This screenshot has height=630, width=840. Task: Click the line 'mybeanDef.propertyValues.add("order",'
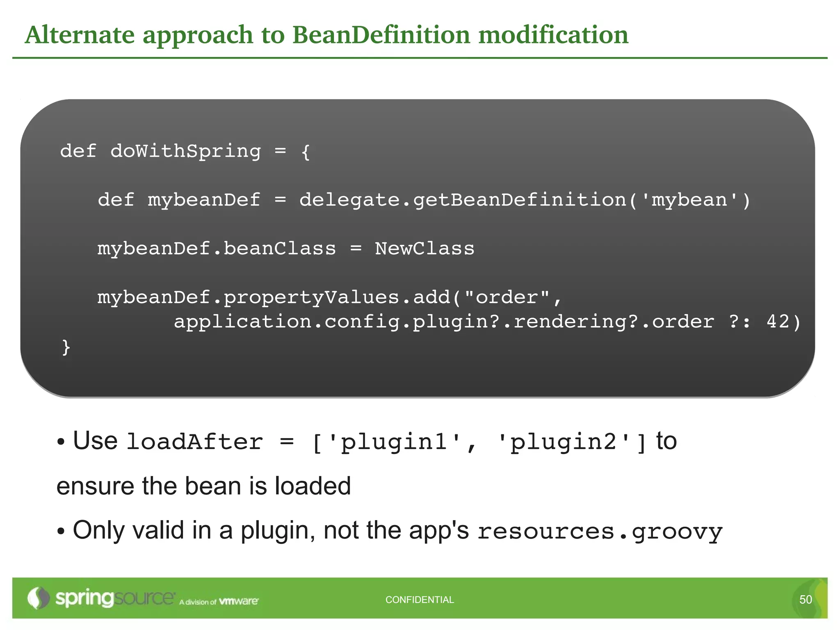(x=329, y=298)
